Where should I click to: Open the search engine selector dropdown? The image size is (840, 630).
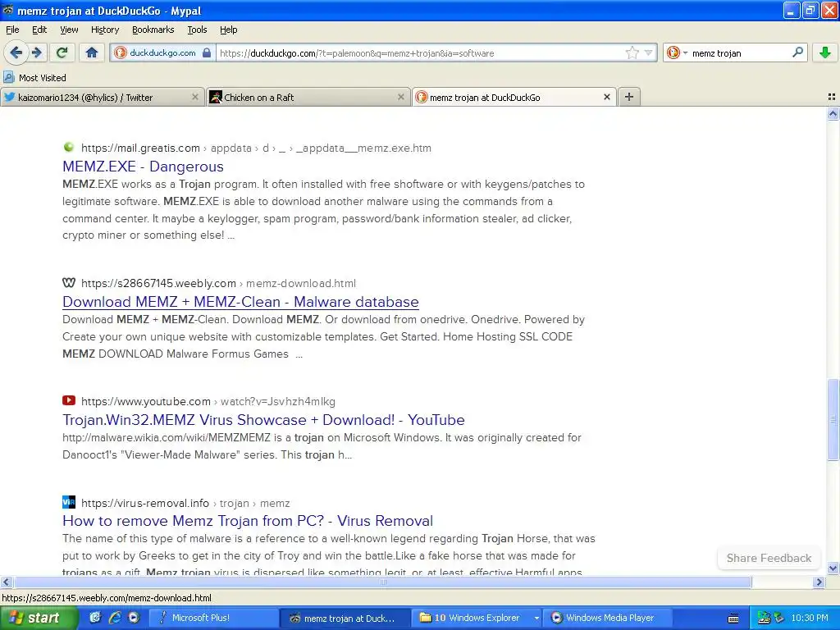pyautogui.click(x=677, y=52)
